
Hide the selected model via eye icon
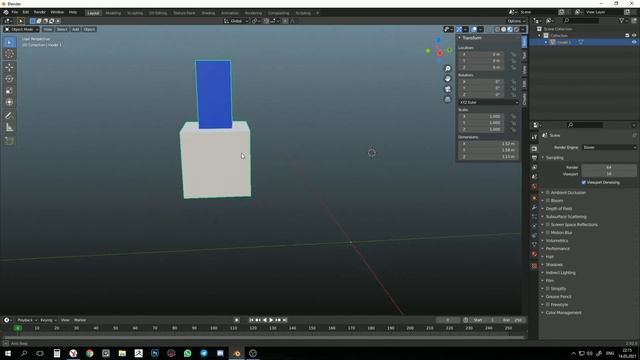pyautogui.click(x=634, y=42)
